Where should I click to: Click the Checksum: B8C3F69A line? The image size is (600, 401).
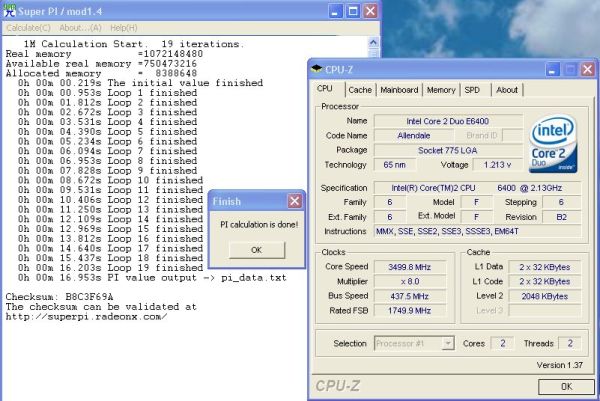point(59,297)
